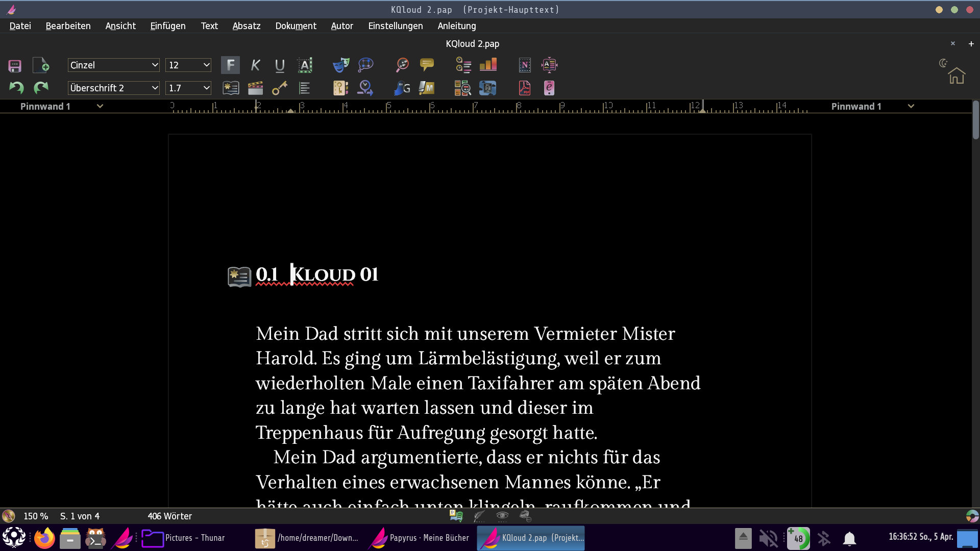Click the vertical scrollbar thumb
The width and height of the screenshot is (980, 551).
point(975,120)
